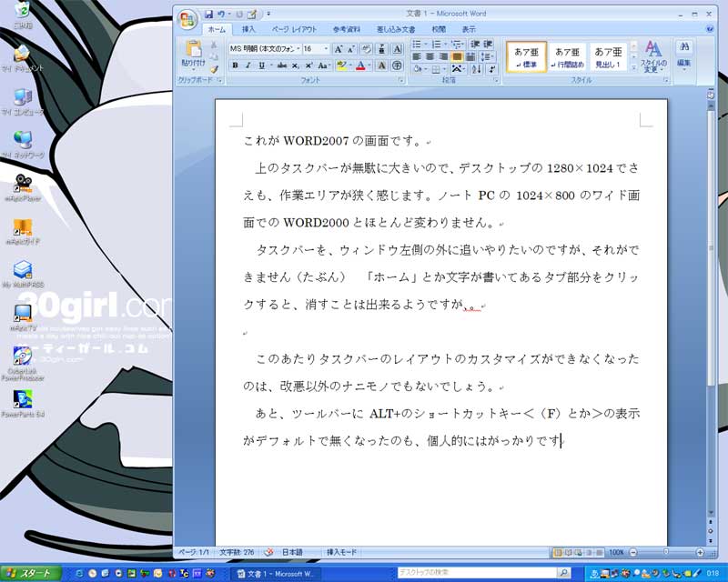Open Customize Quick Access Toolbar dropdown
Image resolution: width=728 pixels, height=582 pixels.
[x=268, y=15]
